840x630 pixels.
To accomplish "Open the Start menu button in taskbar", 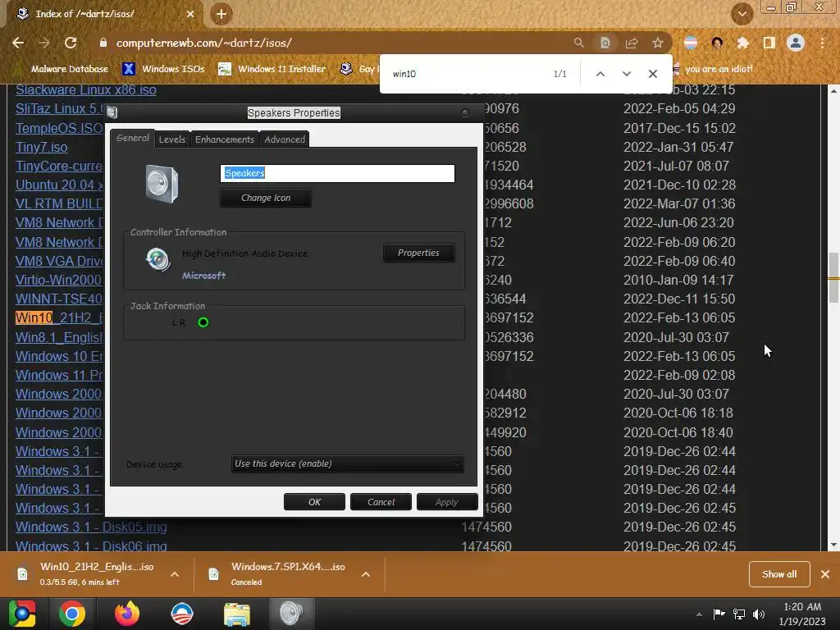I will 22,614.
